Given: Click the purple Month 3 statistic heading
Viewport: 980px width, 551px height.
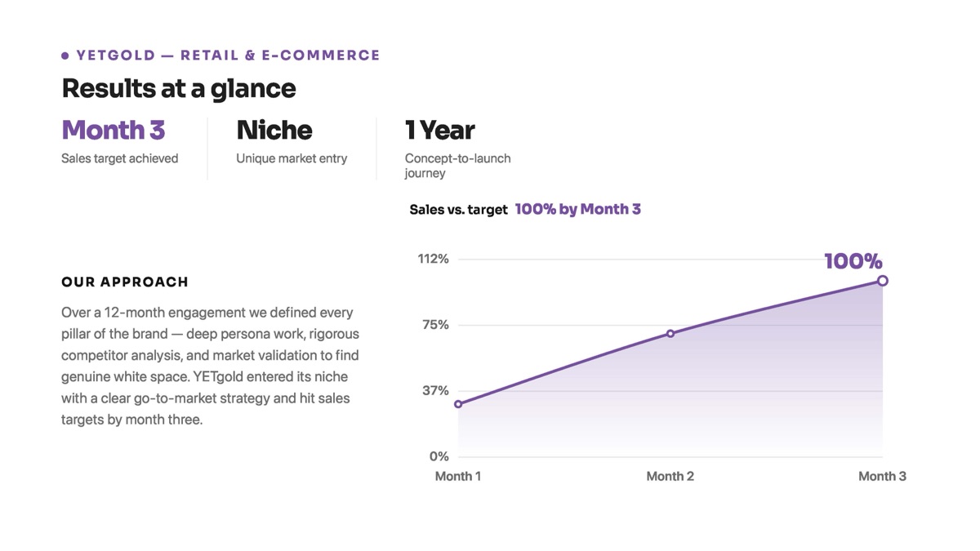Looking at the screenshot, I should [114, 130].
